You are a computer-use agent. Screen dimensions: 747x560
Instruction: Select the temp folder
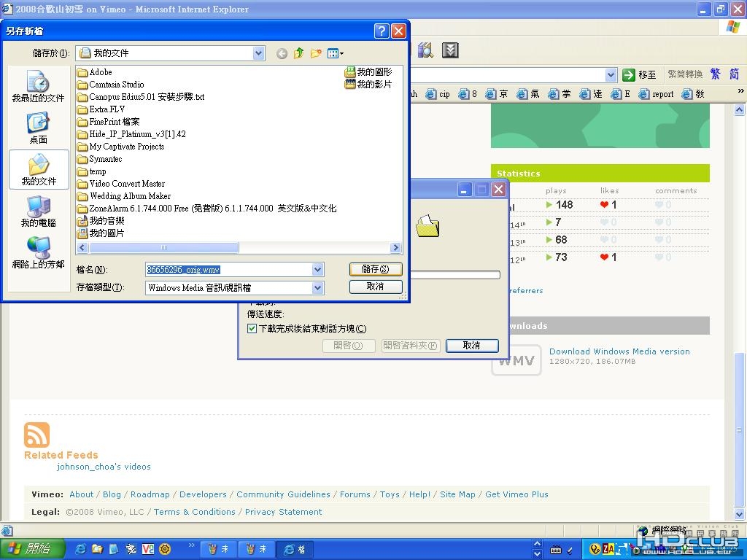point(92,171)
